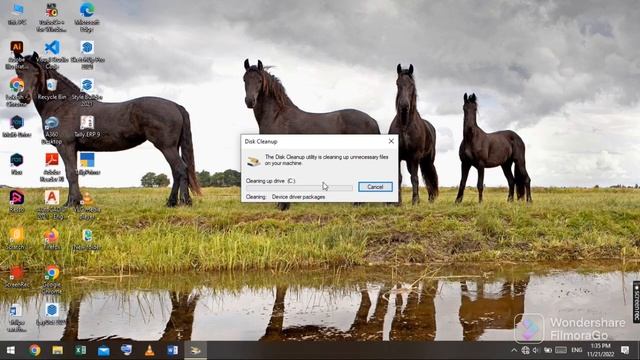Select the VLC media player desktop shortcut
The height and width of the screenshot is (360, 640).
[87, 205]
